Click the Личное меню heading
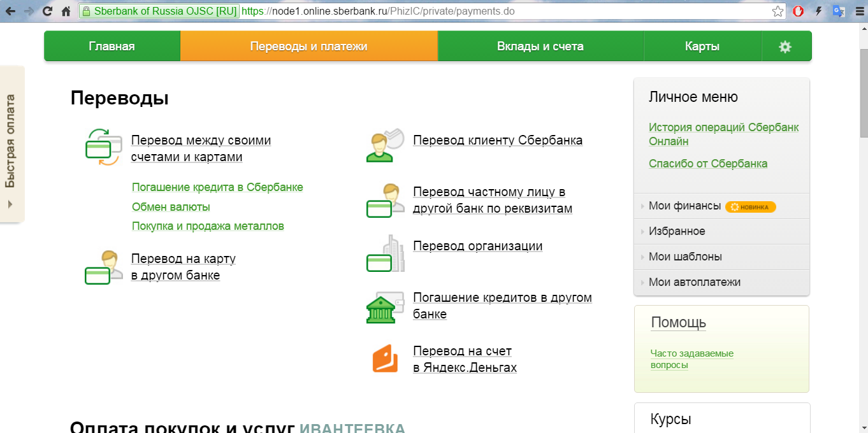The image size is (868, 433). coord(693,97)
